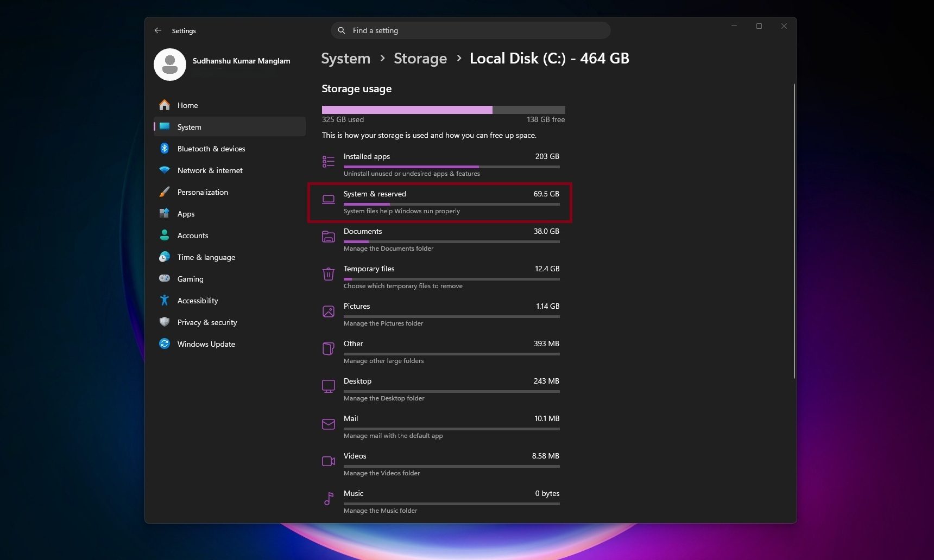The height and width of the screenshot is (560, 934).
Task: Click the back arrow in Settings
Action: point(158,30)
